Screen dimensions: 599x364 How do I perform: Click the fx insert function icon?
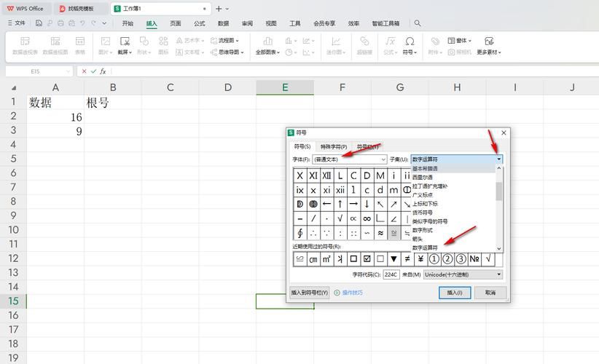coord(103,71)
